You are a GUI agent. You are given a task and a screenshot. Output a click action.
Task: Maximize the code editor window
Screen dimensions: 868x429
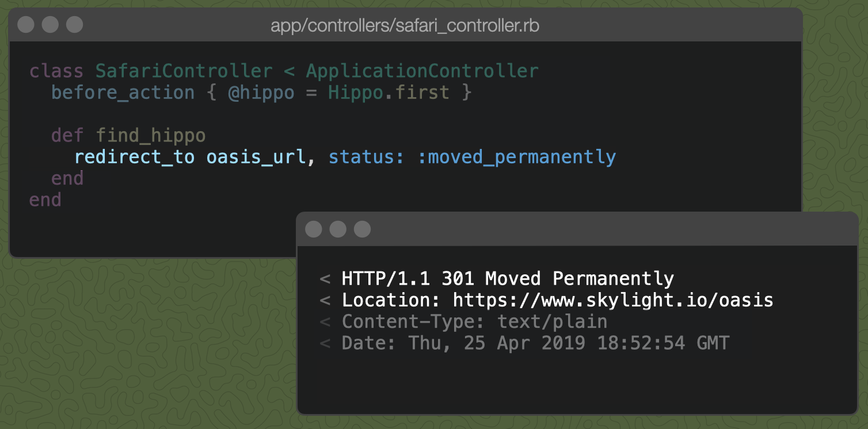(74, 25)
